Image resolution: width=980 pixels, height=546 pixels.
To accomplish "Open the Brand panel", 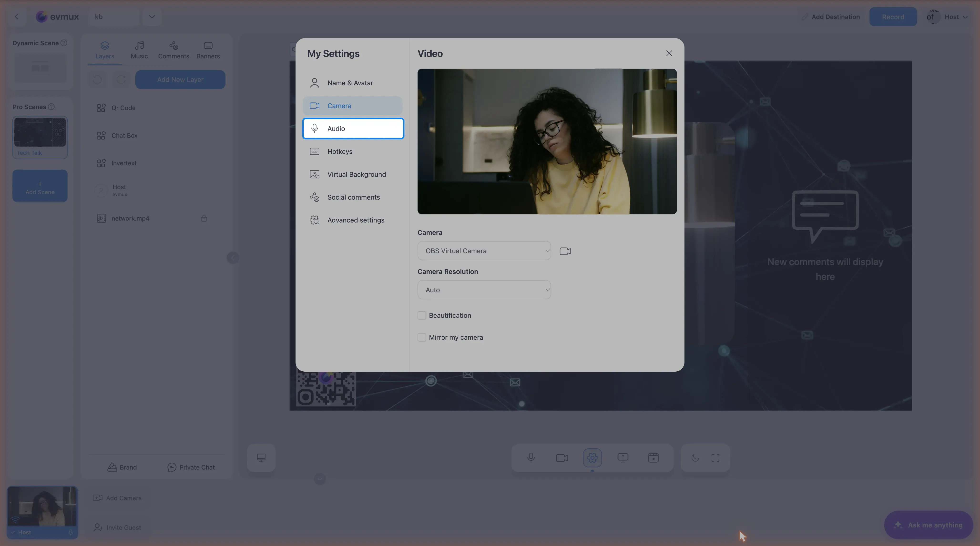I will pos(122,467).
